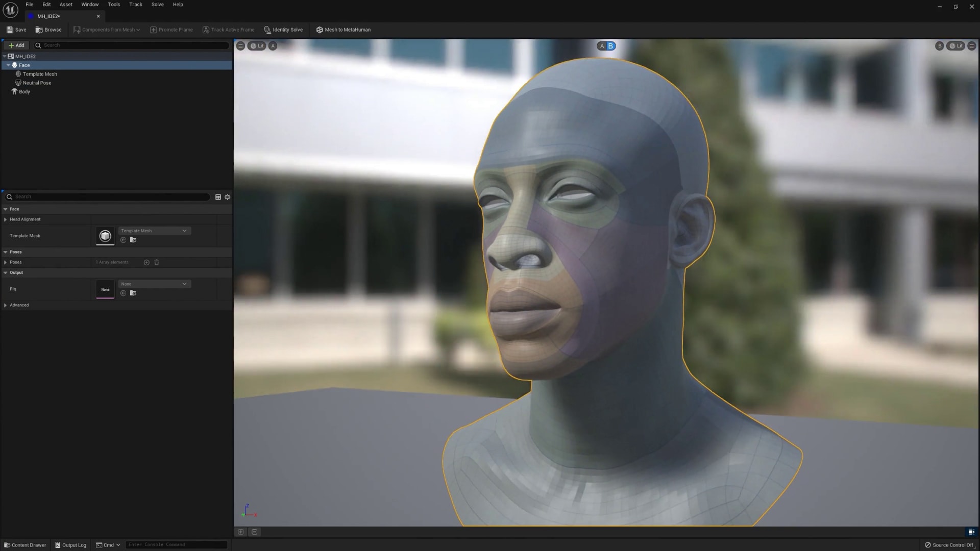Image resolution: width=980 pixels, height=551 pixels.
Task: Open details panel settings gear
Action: (228, 197)
